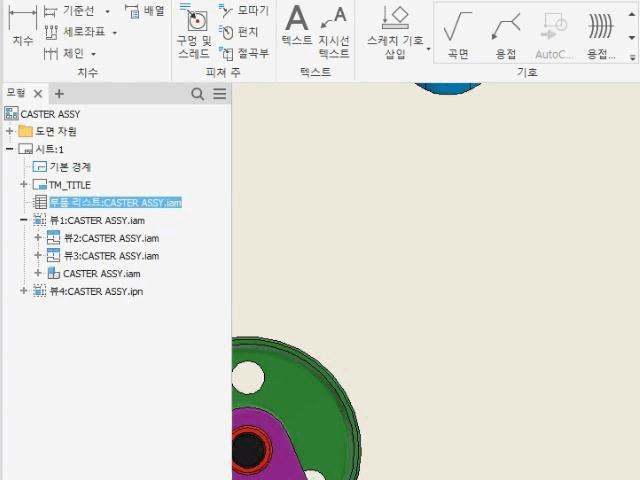
Task: Click the 기준선 baseline dimension icon
Action: coord(51,11)
